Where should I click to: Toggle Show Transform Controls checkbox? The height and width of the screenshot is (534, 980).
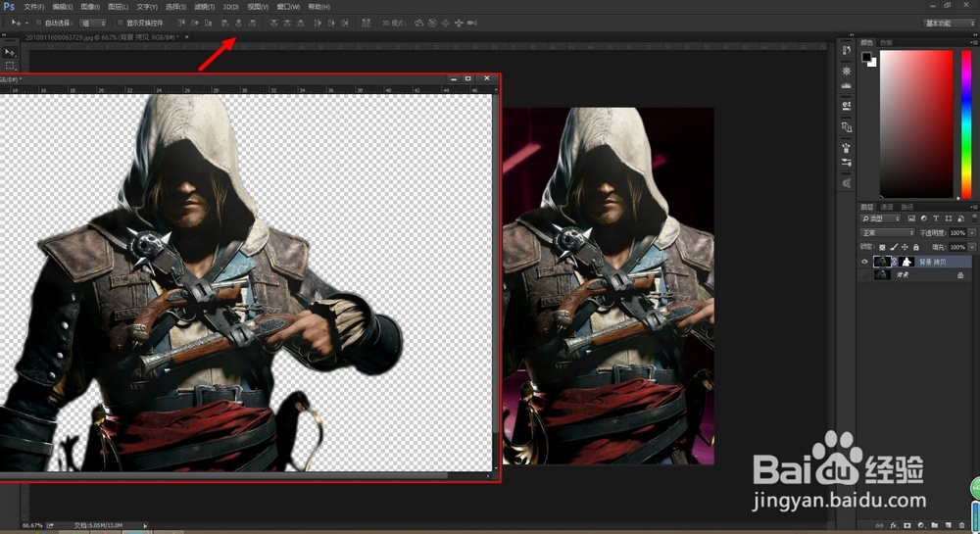[x=121, y=23]
